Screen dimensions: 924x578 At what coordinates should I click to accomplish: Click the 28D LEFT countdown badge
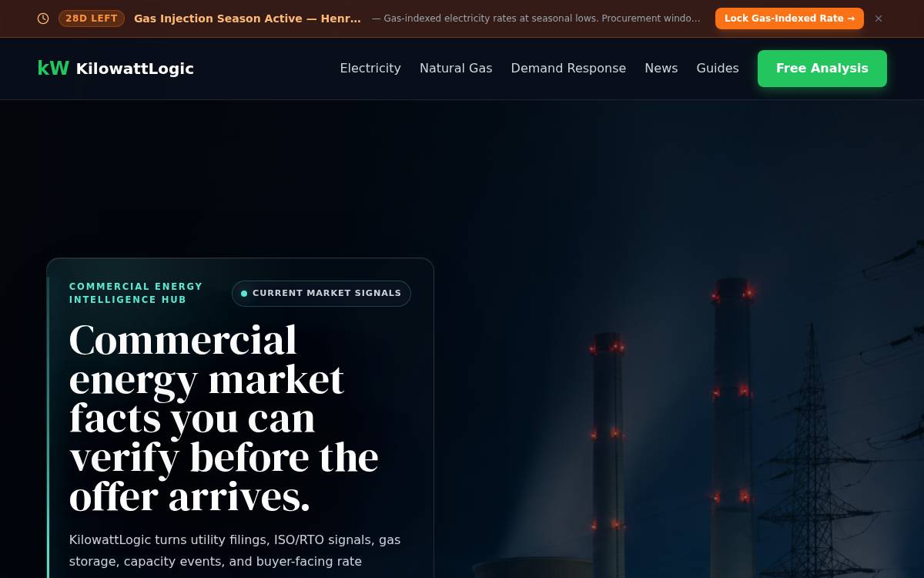(92, 18)
